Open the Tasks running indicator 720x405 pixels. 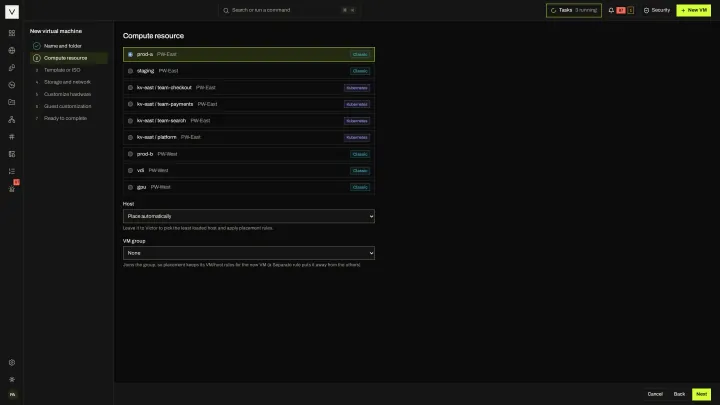pos(574,10)
